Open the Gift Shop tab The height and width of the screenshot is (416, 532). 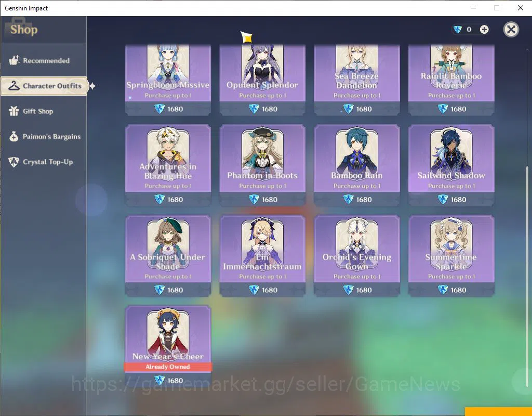point(44,111)
